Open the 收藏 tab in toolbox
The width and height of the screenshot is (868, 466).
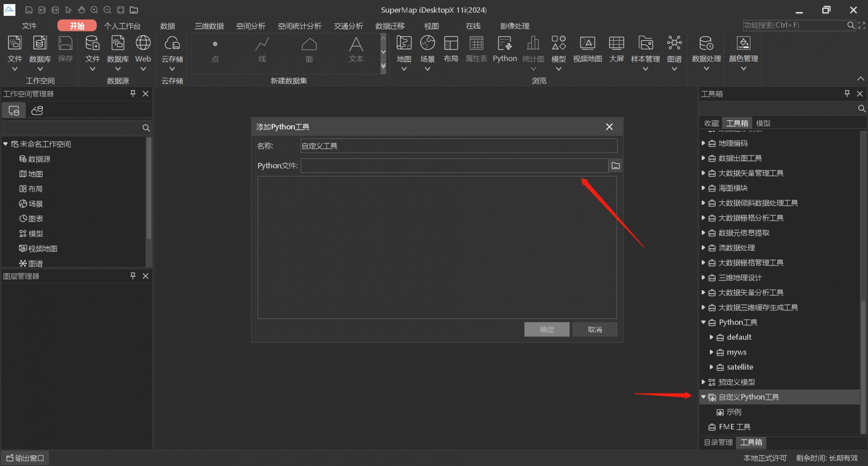[x=711, y=123]
